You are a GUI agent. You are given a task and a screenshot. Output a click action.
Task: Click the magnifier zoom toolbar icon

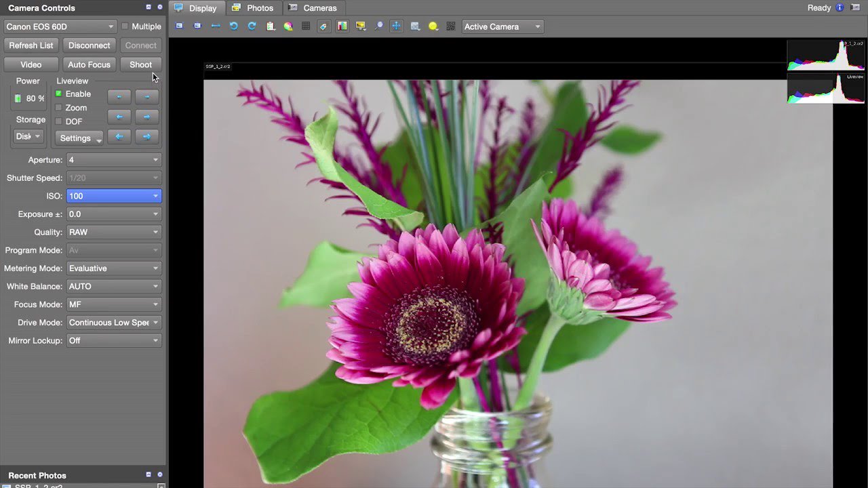(x=378, y=26)
